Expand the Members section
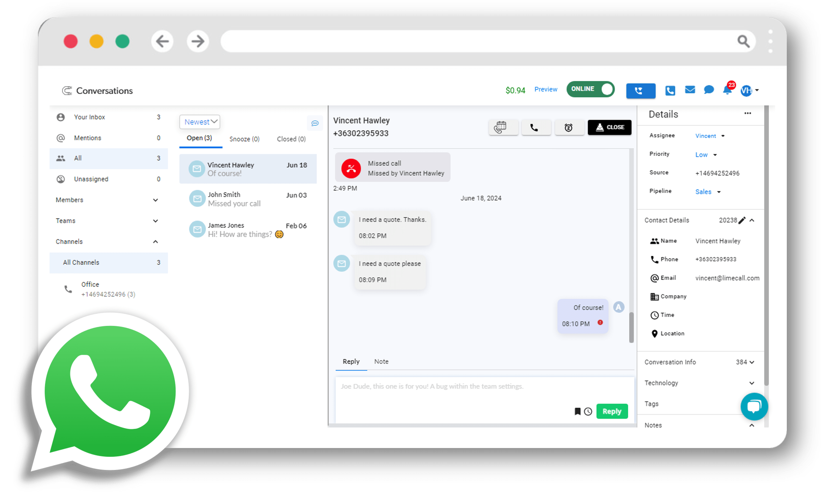This screenshot has width=822, height=504. (108, 200)
